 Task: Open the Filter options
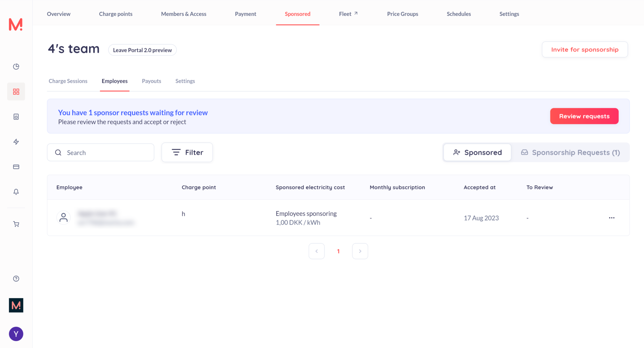pos(187,152)
